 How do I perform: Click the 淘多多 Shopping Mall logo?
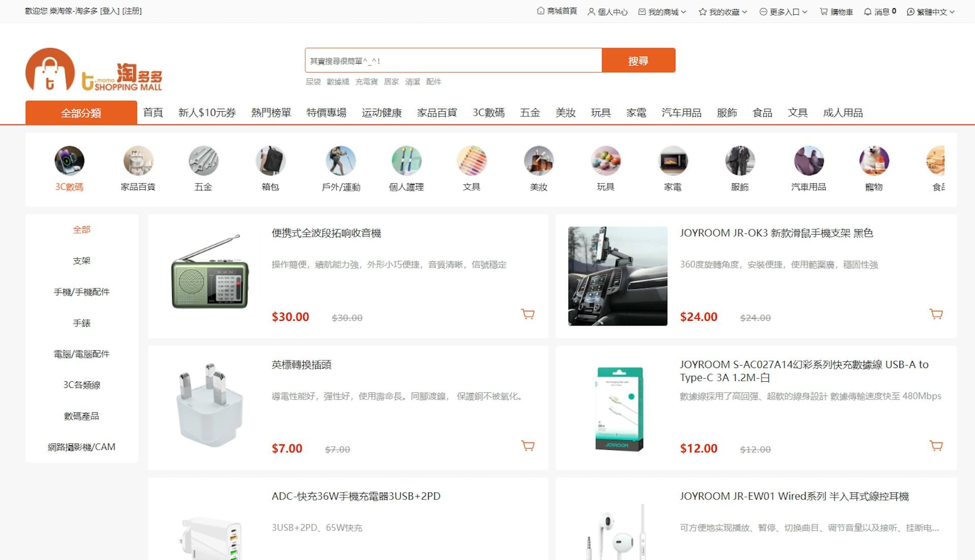tap(94, 70)
